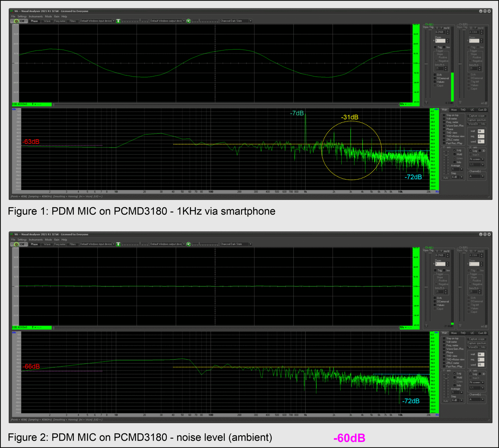
Task: Click the 'O' time-base icon in Ch A(L) panel
Action: (x=437, y=28)
